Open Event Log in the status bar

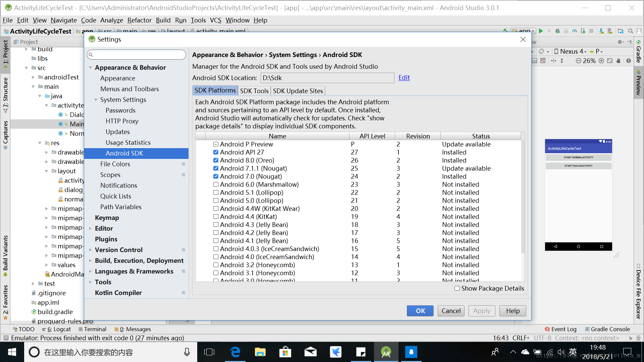[x=560, y=329]
